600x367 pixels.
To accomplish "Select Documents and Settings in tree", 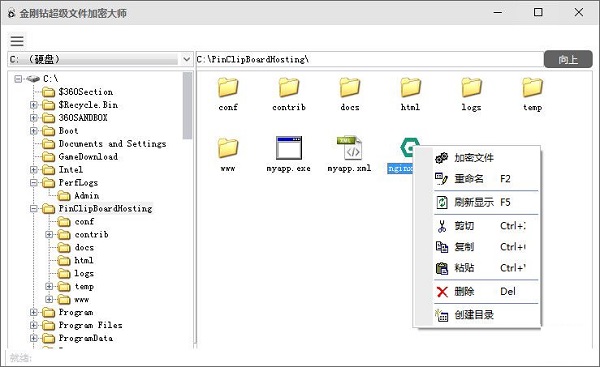I will pyautogui.click(x=112, y=144).
